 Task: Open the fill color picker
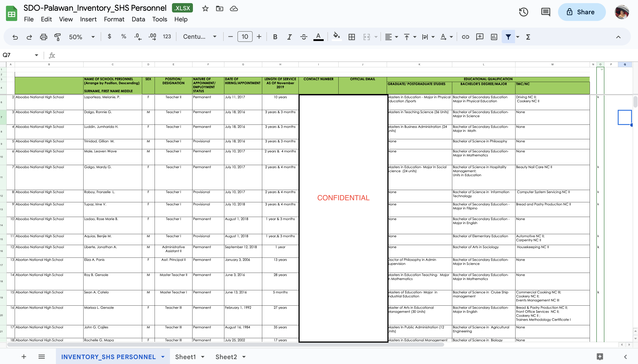click(x=337, y=37)
